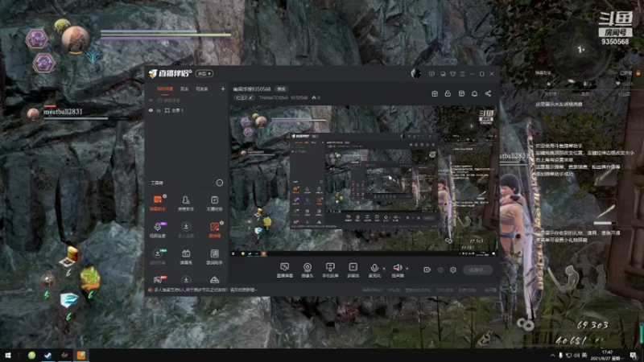Image resolution: width=644 pixels, height=362 pixels.
Task: Click the edit button beside room title
Action: click(281, 89)
